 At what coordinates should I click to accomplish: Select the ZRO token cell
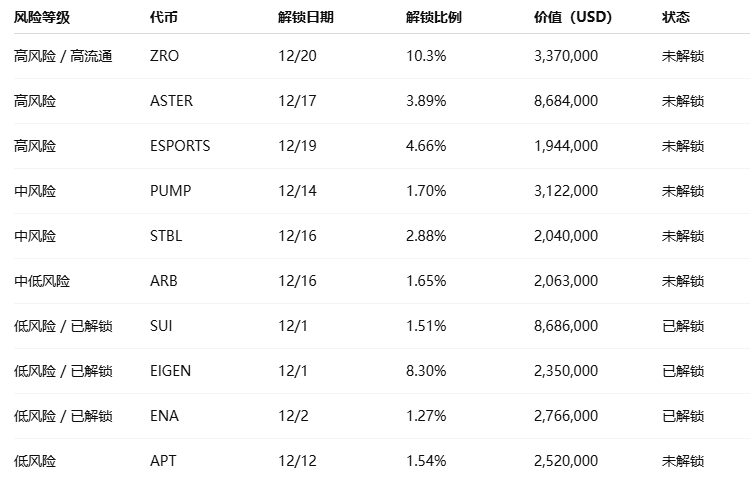[164, 56]
